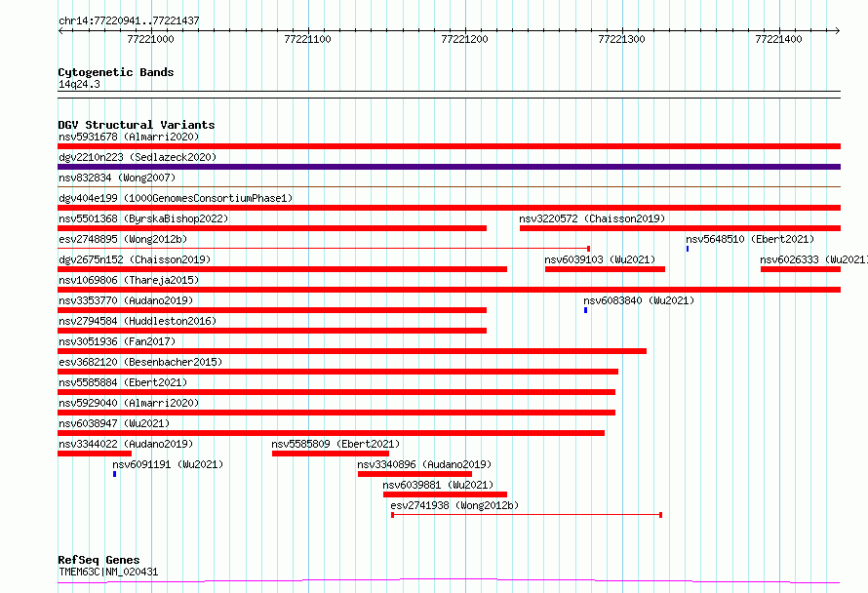Select esv2741938 (Wong2012b) label
This screenshot has width=868, height=593.
454,505
